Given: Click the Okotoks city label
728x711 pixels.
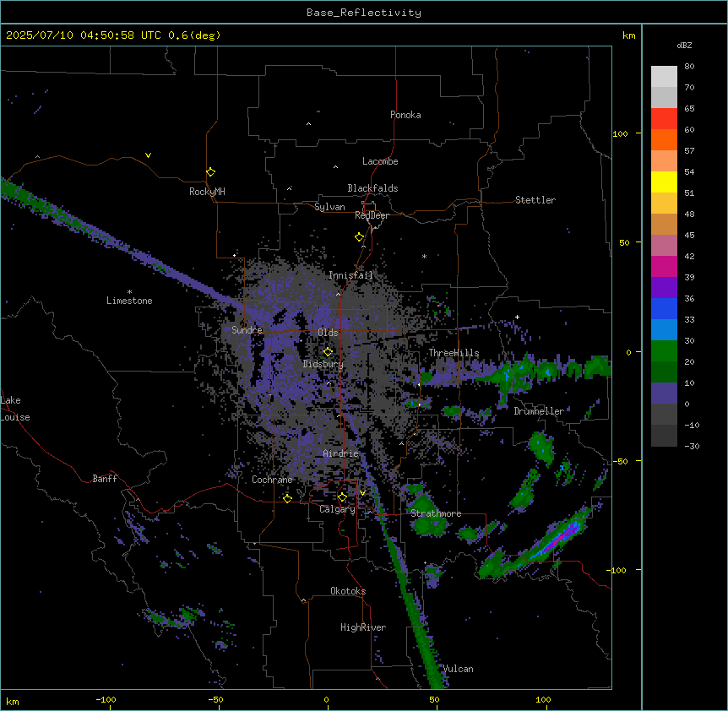Looking at the screenshot, I should click(x=348, y=591).
